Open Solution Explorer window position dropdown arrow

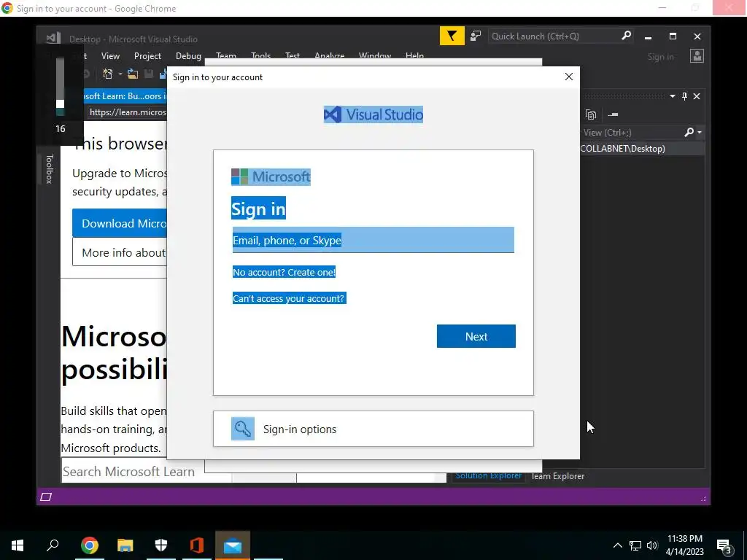click(672, 96)
